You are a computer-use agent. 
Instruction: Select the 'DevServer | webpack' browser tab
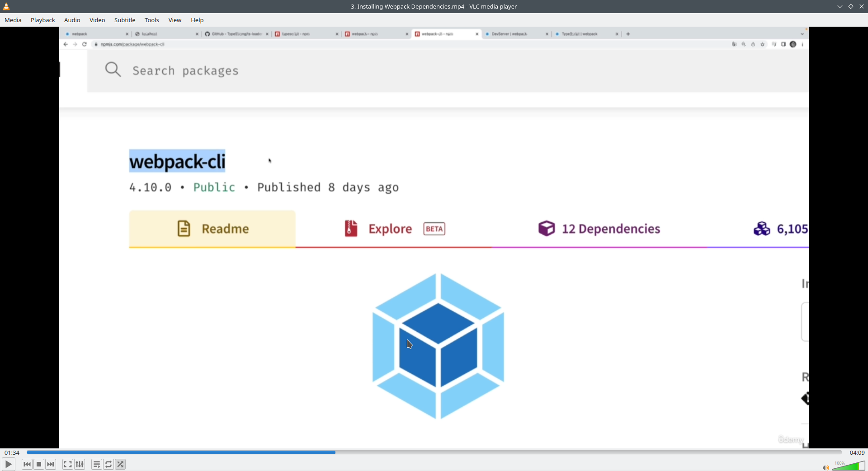[516, 34]
